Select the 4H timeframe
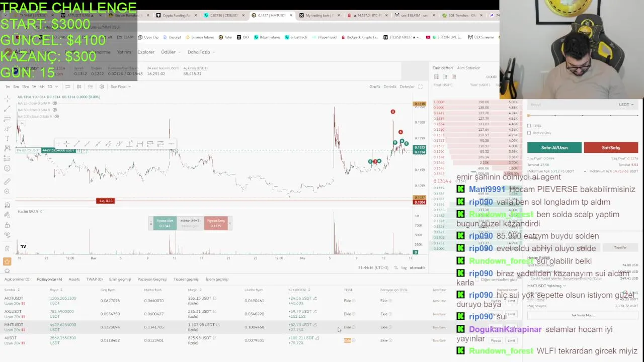The height and width of the screenshot is (362, 644). pyautogui.click(x=42, y=86)
